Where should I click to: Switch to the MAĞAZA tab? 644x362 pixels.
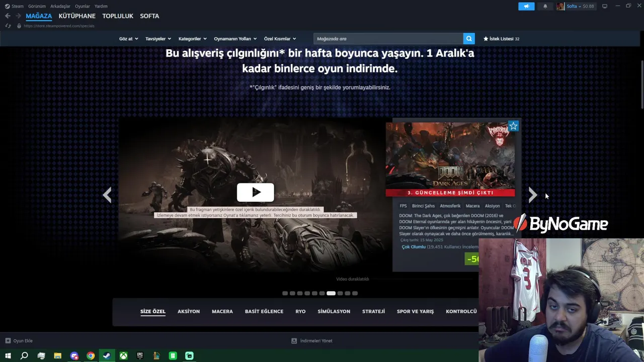coord(39,16)
